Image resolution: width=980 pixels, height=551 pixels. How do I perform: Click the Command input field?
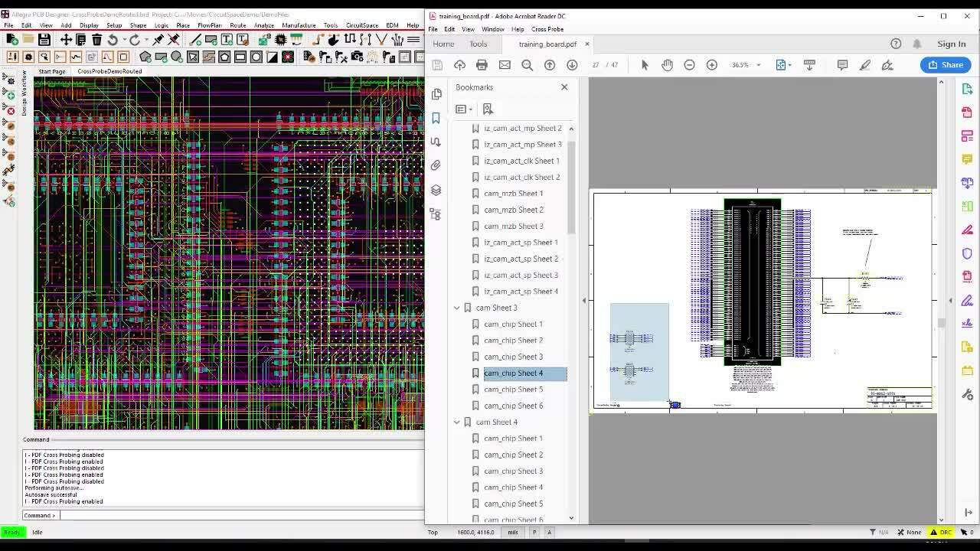[241, 515]
